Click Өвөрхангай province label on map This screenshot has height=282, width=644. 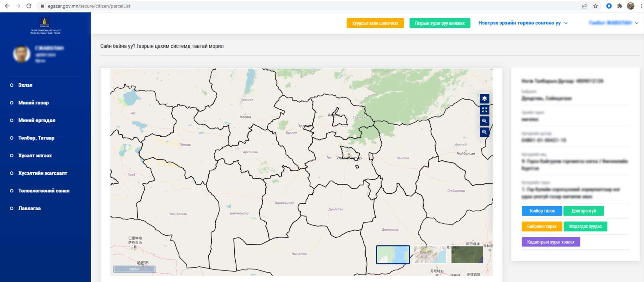click(x=284, y=203)
